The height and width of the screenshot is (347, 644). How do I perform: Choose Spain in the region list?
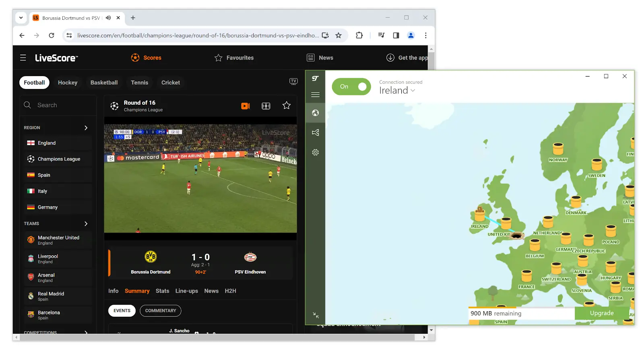58,175
